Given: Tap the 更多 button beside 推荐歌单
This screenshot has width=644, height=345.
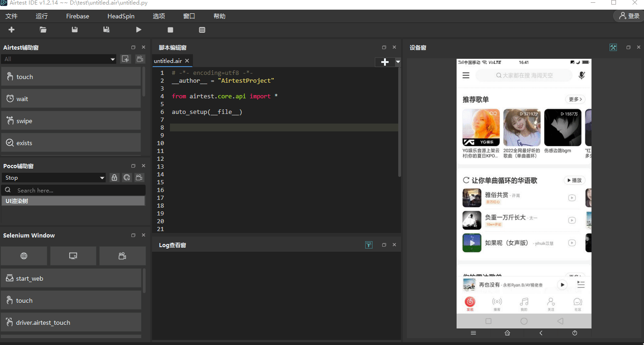Looking at the screenshot, I should point(575,99).
